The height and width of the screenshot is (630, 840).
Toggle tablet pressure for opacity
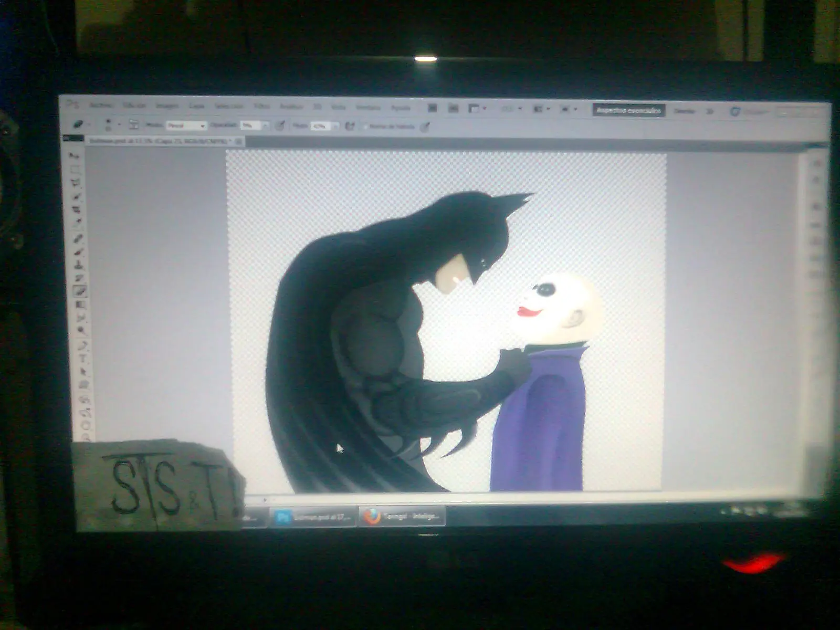coord(280,126)
